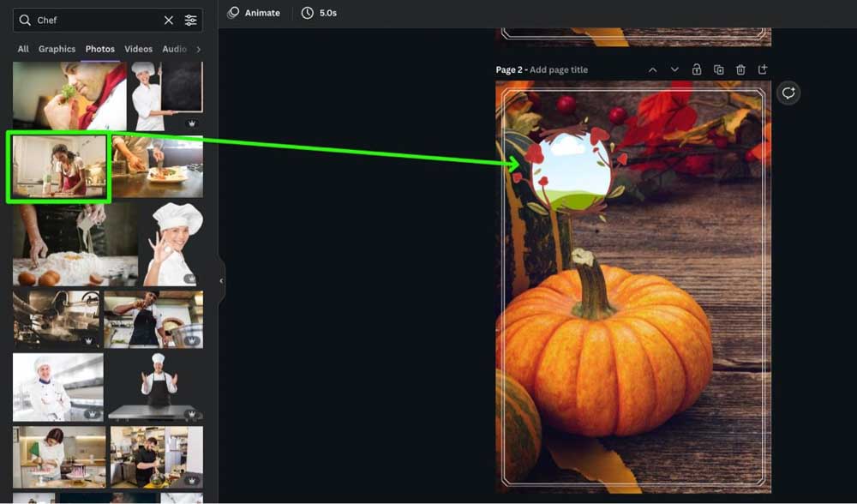857x504 pixels.
Task: Select photo of chef with raised hands
Action: click(x=155, y=387)
